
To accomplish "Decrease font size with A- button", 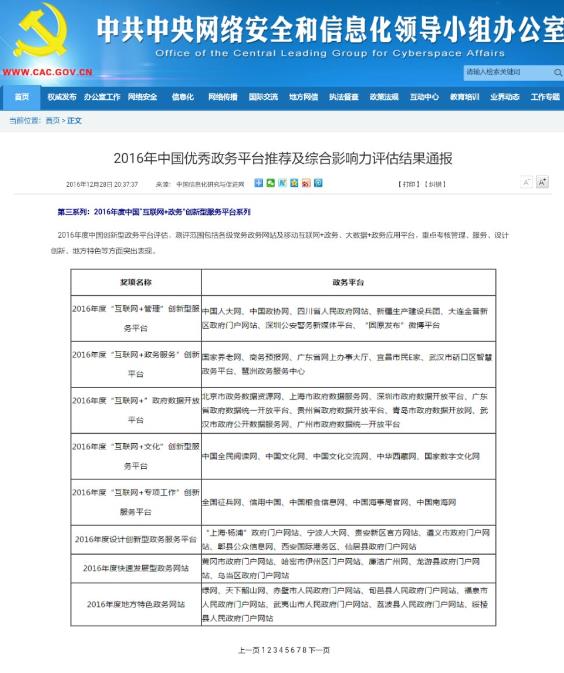I will click(526, 182).
